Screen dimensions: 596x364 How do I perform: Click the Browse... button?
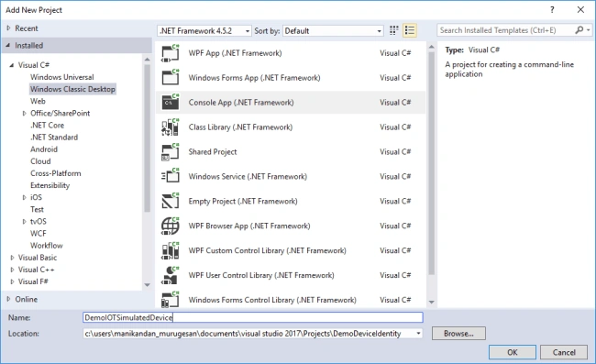[x=458, y=334]
